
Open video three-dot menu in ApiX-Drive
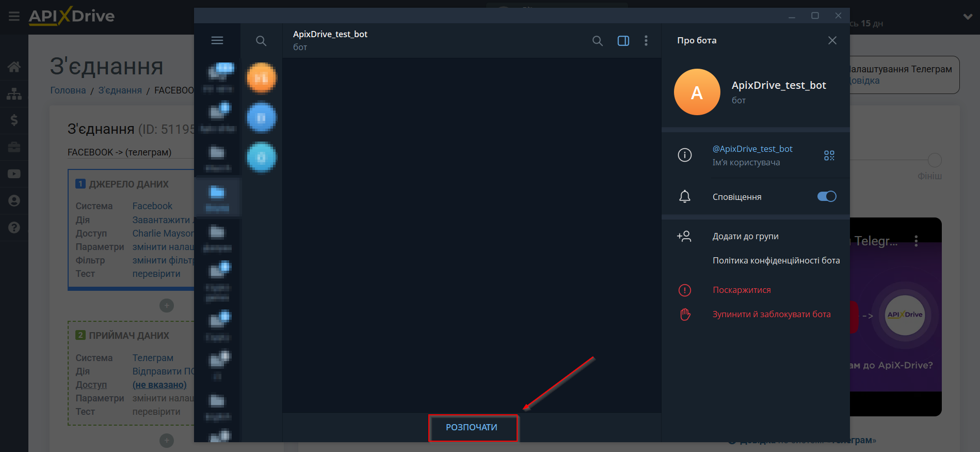click(916, 241)
